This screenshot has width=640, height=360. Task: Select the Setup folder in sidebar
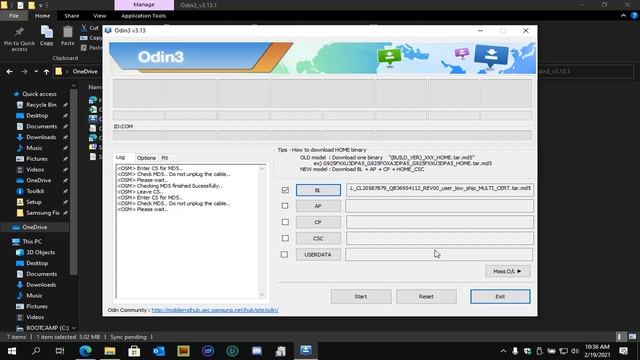tap(33, 202)
